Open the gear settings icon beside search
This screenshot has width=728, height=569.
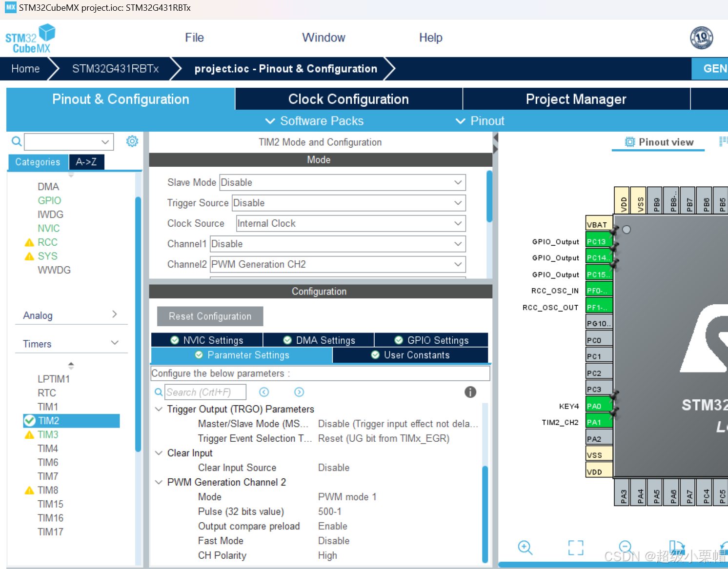[x=132, y=141]
